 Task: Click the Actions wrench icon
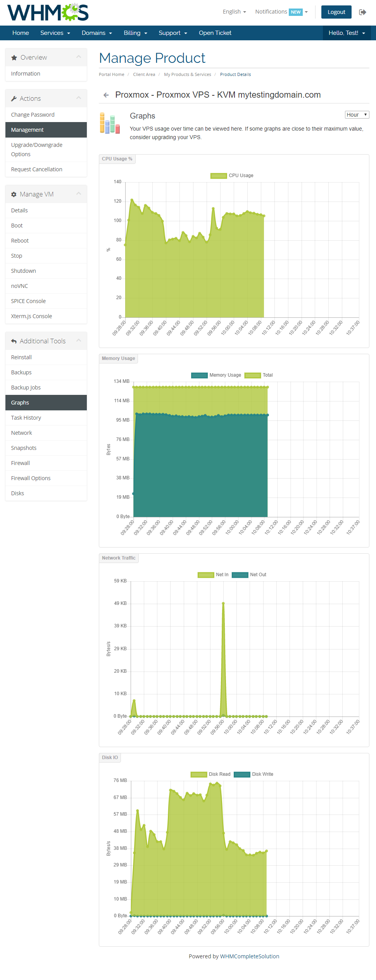pyautogui.click(x=14, y=98)
